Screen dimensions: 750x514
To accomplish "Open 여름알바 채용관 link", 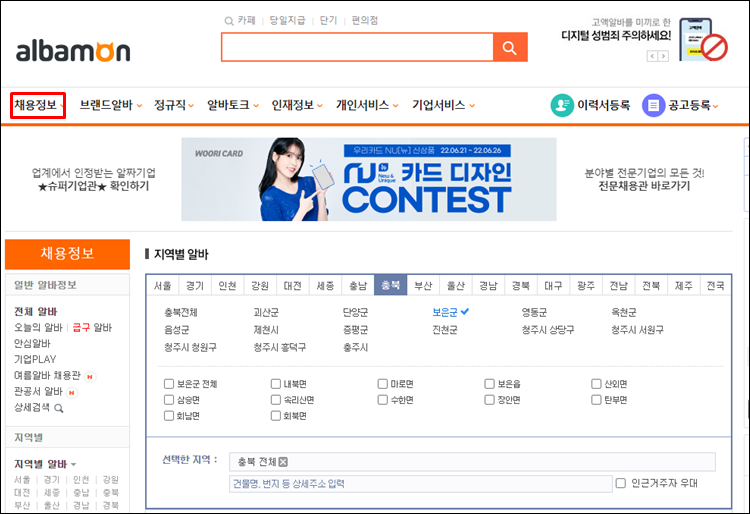I will pos(47,375).
